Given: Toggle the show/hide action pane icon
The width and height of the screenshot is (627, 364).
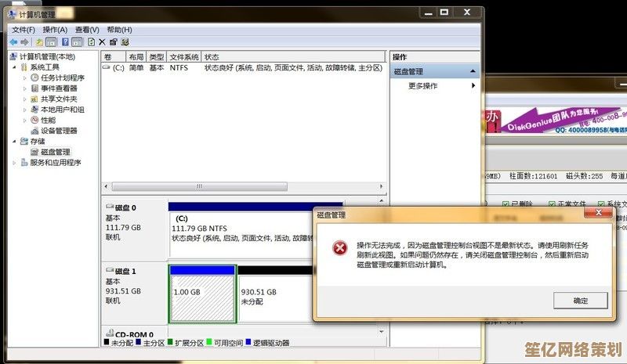Looking at the screenshot, I should tap(77, 42).
